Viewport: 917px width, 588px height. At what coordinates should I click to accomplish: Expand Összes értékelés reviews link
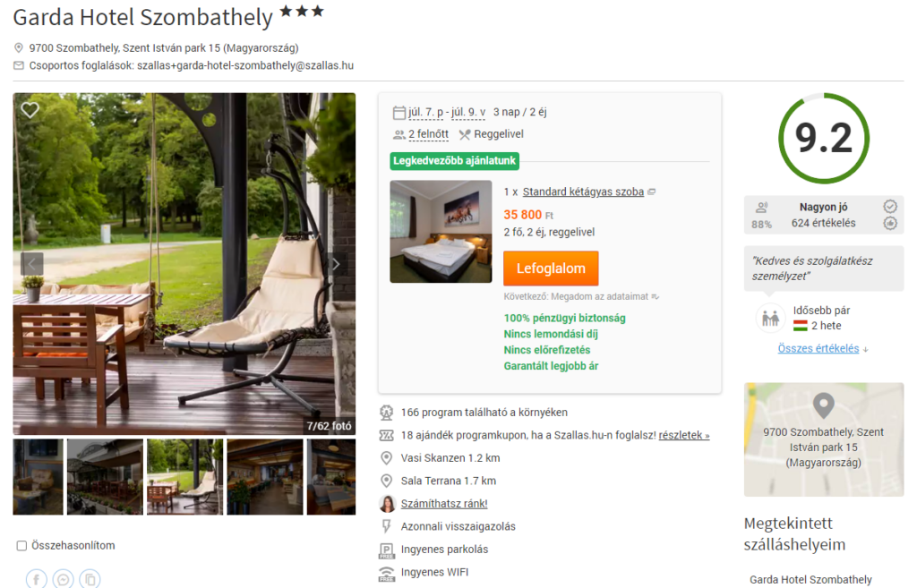coord(818,348)
